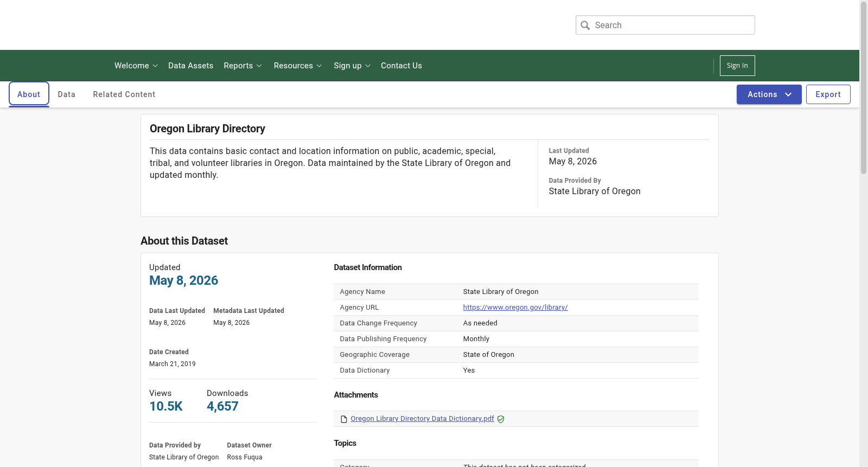This screenshot has width=868, height=467.
Task: Open the Reports dropdown
Action: (242, 66)
